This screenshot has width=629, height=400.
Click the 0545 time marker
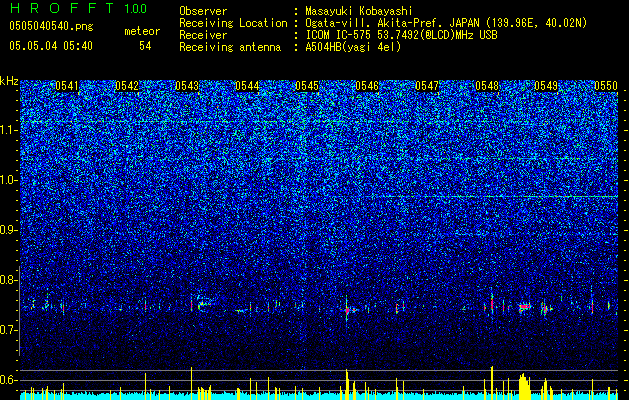pos(307,86)
